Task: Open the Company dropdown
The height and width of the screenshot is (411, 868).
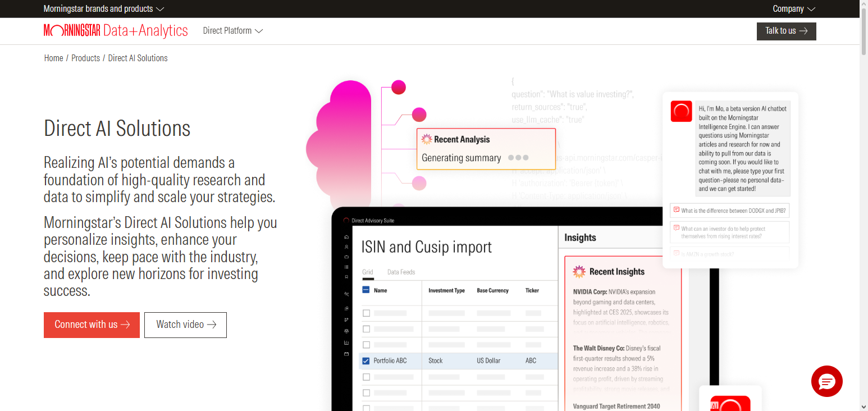Action: pyautogui.click(x=793, y=8)
